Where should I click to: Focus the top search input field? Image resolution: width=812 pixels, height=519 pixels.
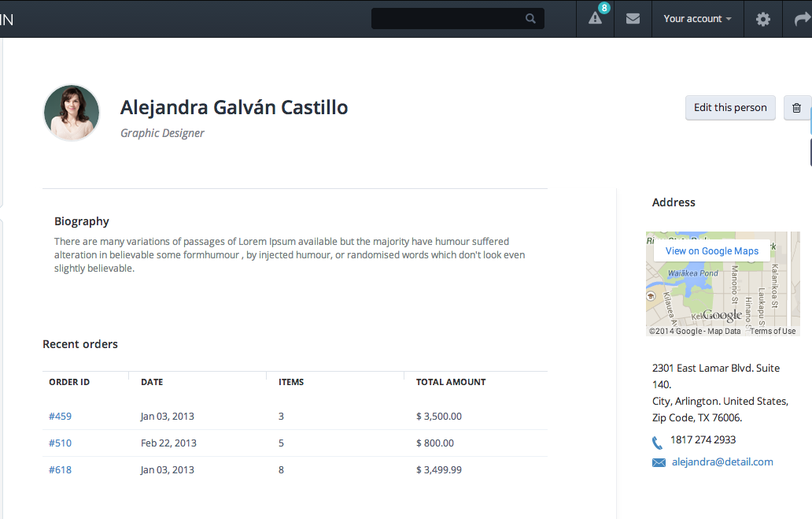click(447, 19)
